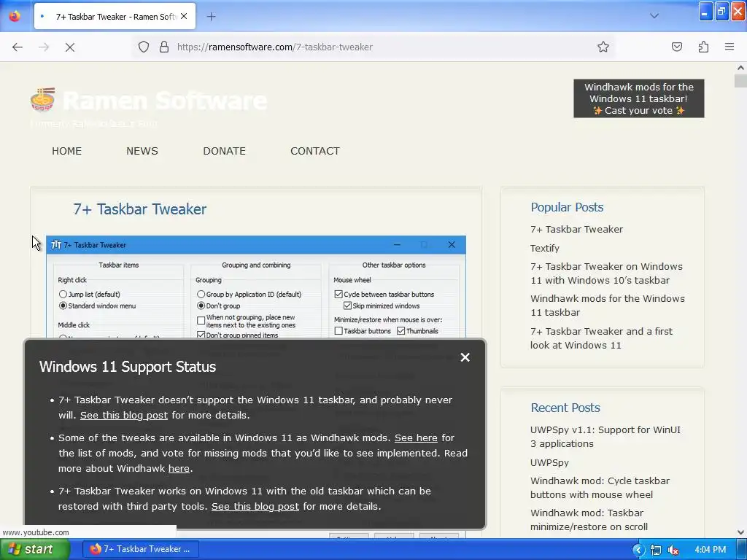The image size is (747, 560).
Task: Open the DONATE menu item
Action: tap(225, 151)
